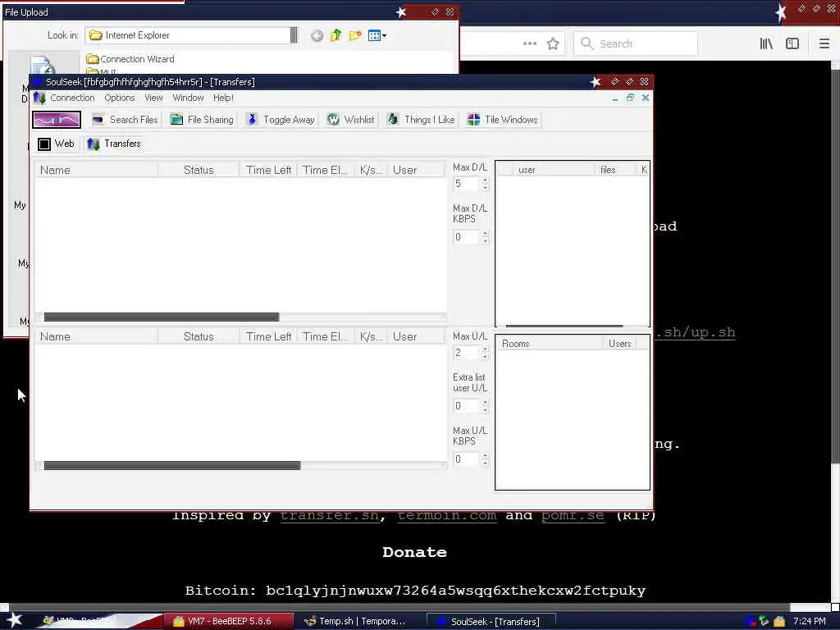Open the View Menu dropdown in File Upload
Screen dimensions: 840x630
tap(377, 36)
